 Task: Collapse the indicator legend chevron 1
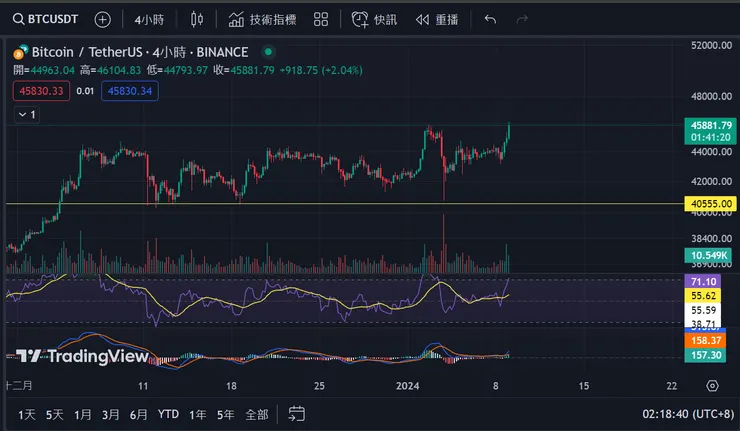[27, 115]
